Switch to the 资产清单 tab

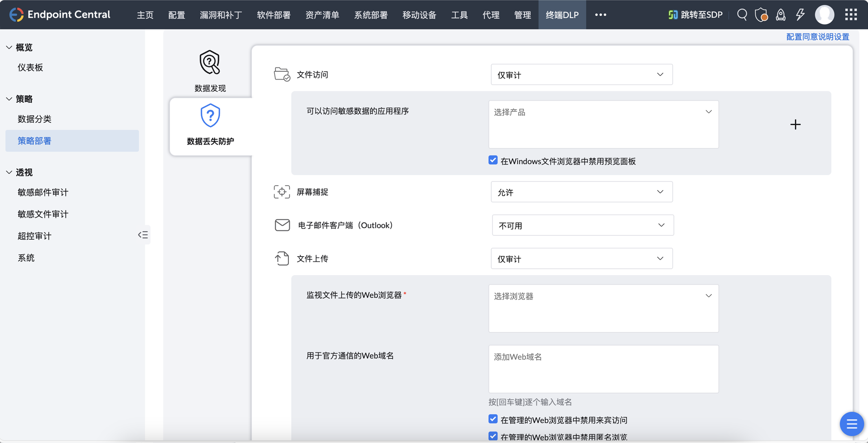pyautogui.click(x=322, y=15)
